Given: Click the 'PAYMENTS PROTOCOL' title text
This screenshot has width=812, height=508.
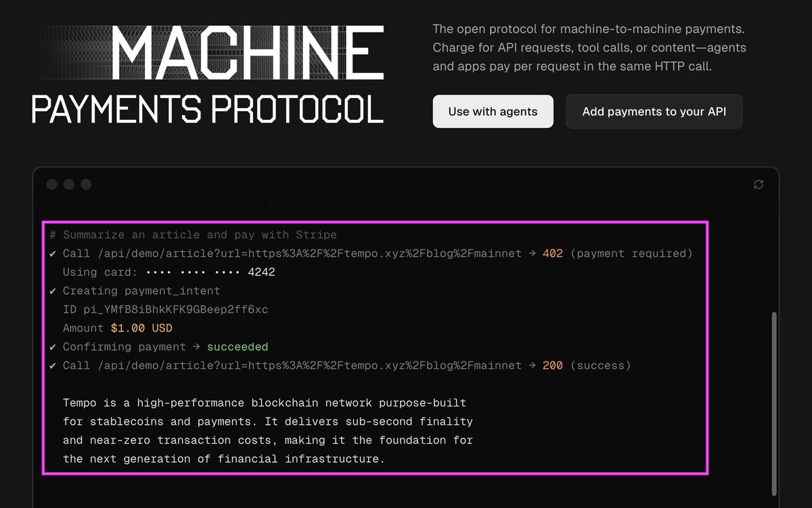Looking at the screenshot, I should click(208, 109).
